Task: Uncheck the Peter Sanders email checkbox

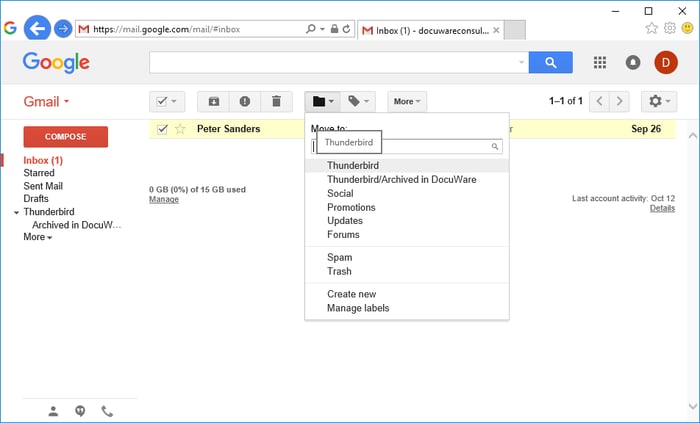Action: pyautogui.click(x=163, y=129)
